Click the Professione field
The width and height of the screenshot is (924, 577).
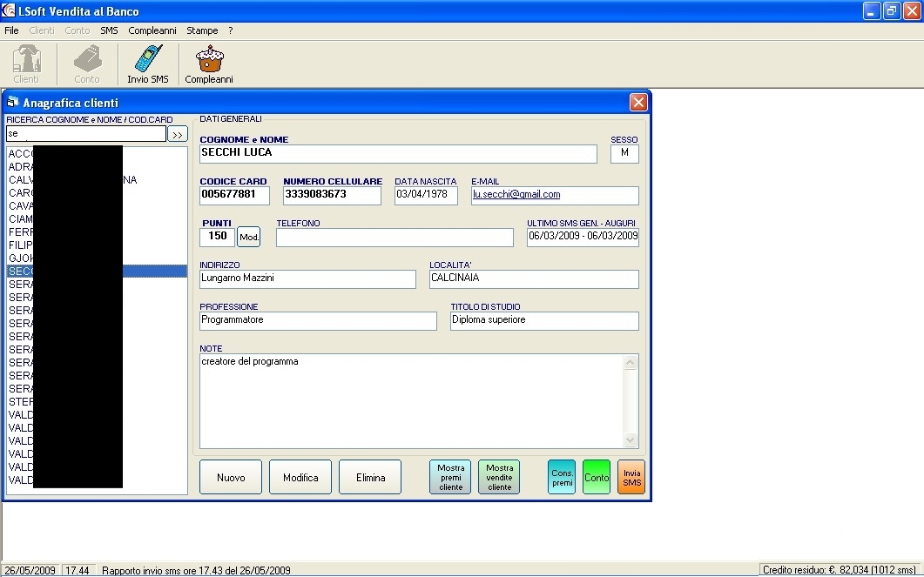318,321
